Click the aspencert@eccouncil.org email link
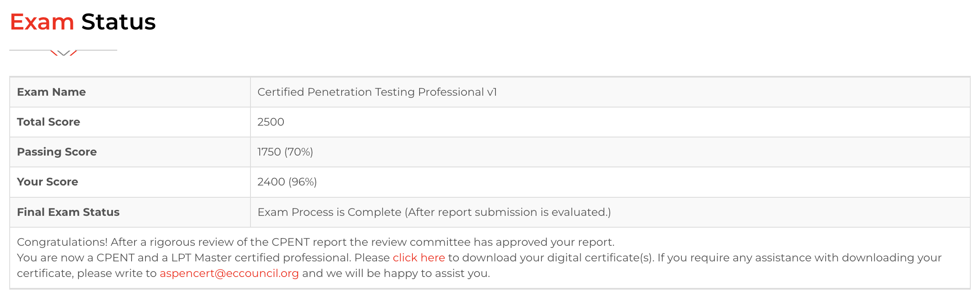 pos(229,273)
